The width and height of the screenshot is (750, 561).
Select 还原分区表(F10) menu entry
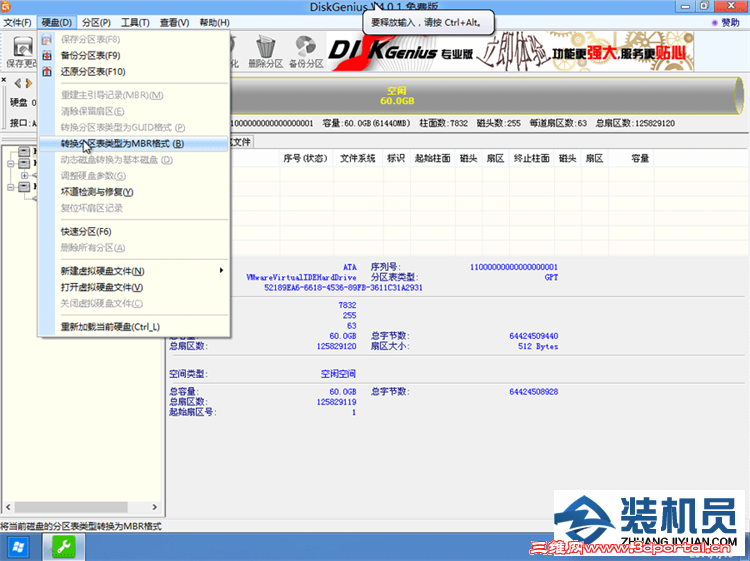point(133,72)
